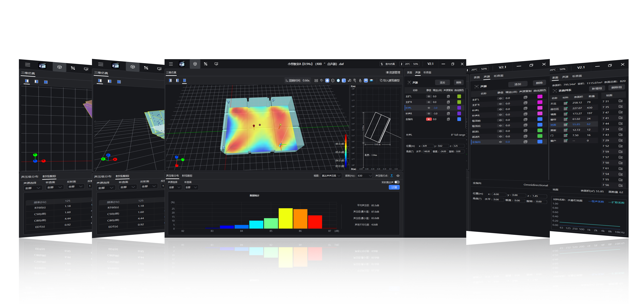Click the blue 计算 button
The width and height of the screenshot is (644, 304).
[x=394, y=187]
